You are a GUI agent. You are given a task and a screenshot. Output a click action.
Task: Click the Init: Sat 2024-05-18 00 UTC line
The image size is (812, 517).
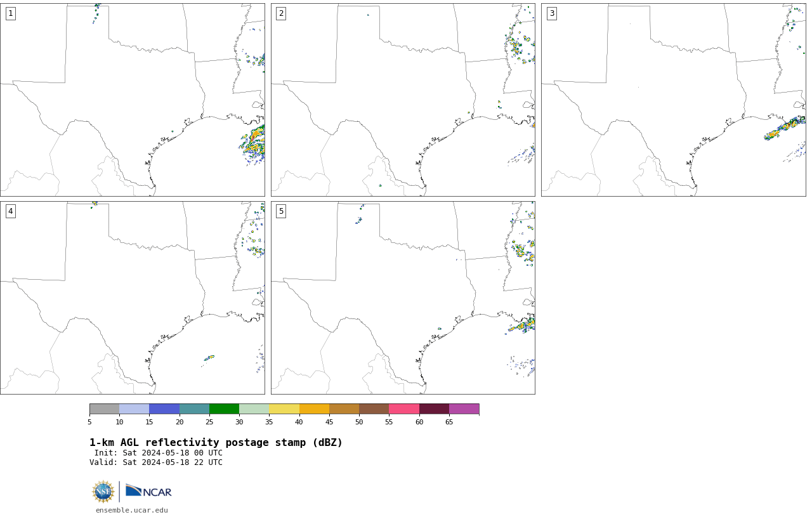(159, 453)
